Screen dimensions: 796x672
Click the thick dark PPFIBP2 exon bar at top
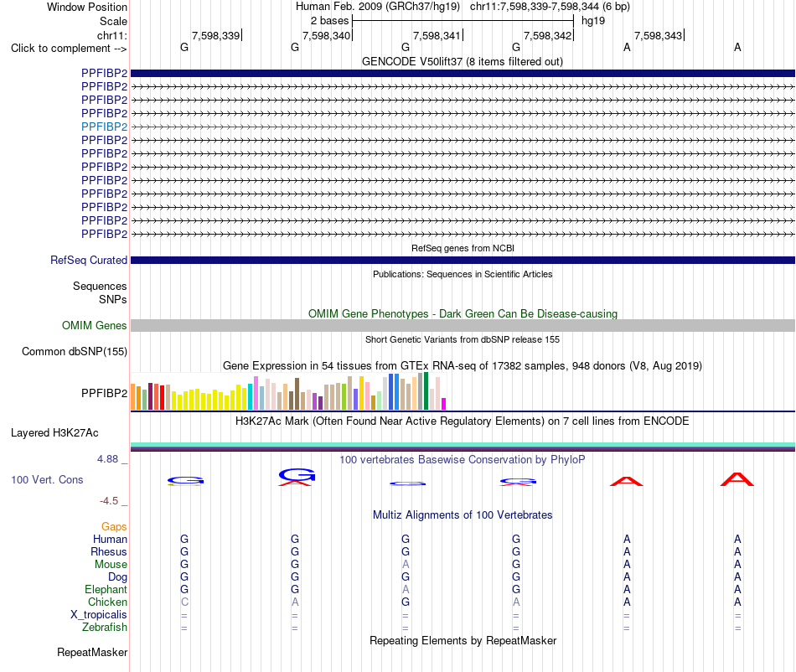pyautogui.click(x=463, y=73)
